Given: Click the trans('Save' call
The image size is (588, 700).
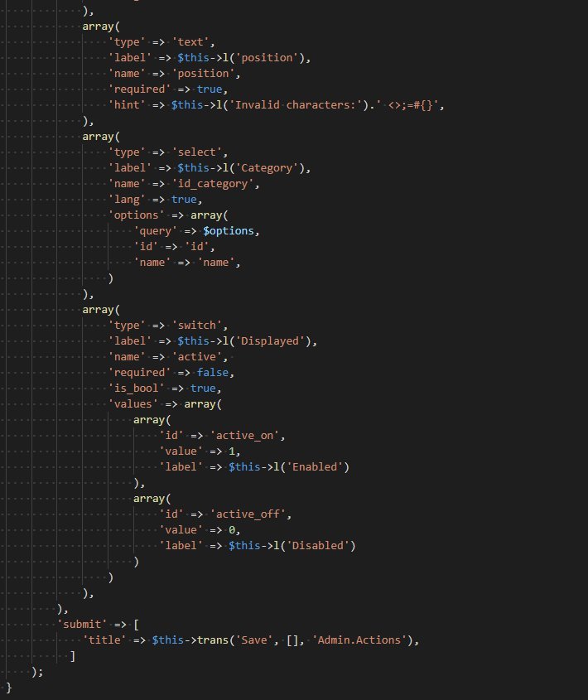Looking at the screenshot, I should [235, 640].
